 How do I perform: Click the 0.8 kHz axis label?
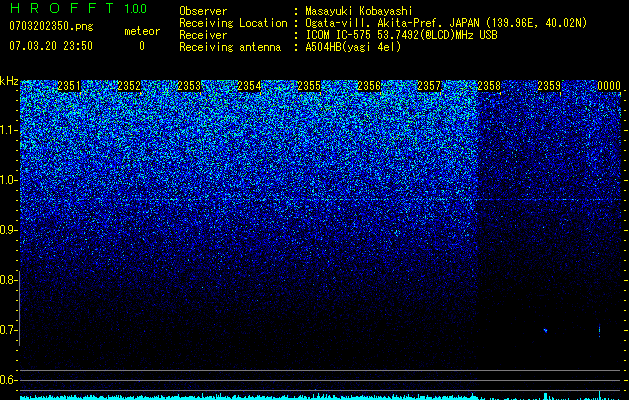[x=8, y=280]
